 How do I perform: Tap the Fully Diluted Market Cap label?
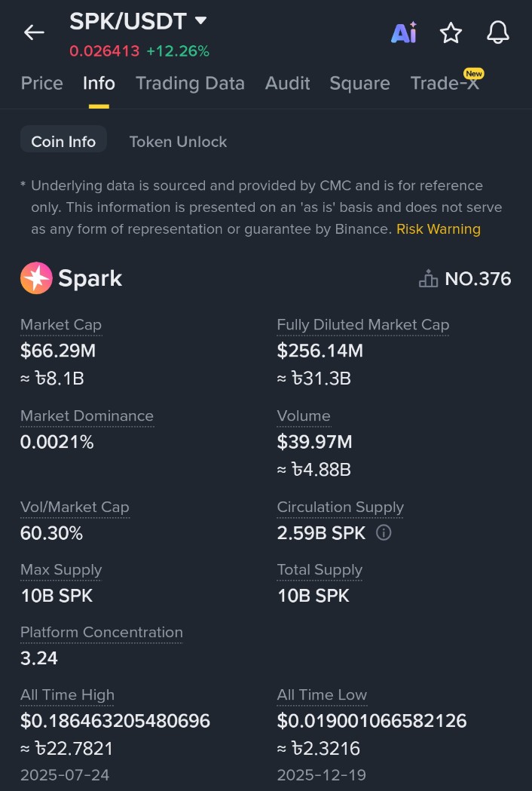point(362,324)
